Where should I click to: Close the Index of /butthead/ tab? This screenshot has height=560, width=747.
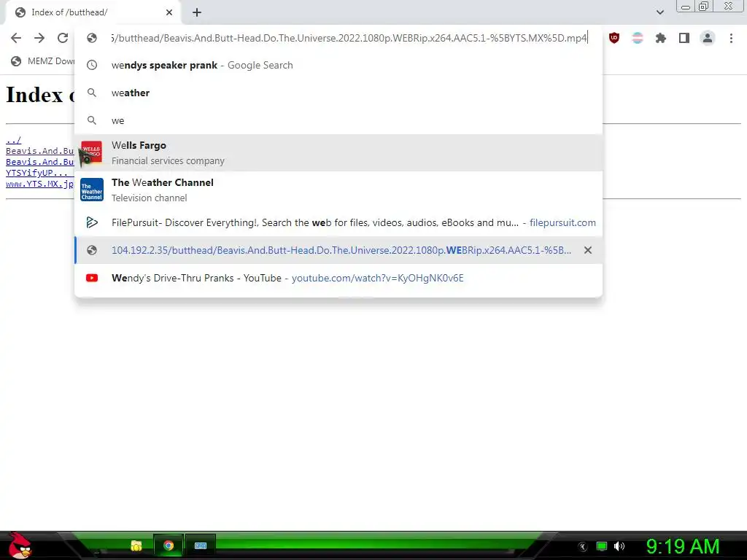(169, 12)
